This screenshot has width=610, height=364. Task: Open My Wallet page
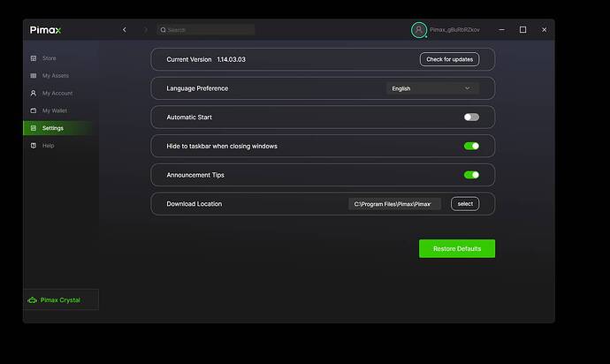coord(55,110)
